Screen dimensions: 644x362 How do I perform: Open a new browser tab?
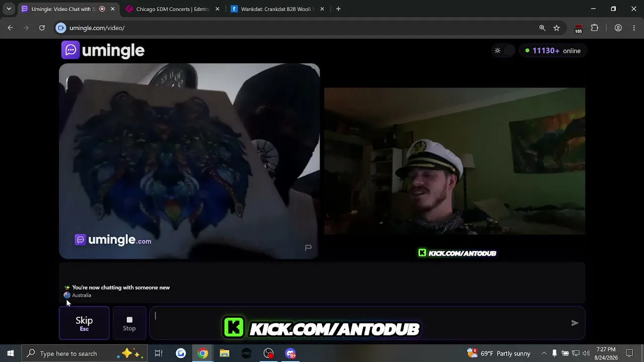click(338, 9)
